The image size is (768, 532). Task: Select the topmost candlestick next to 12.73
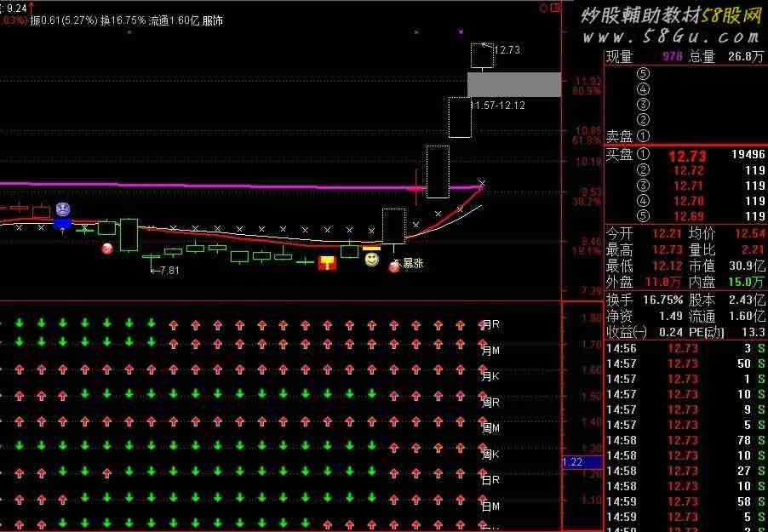point(483,55)
